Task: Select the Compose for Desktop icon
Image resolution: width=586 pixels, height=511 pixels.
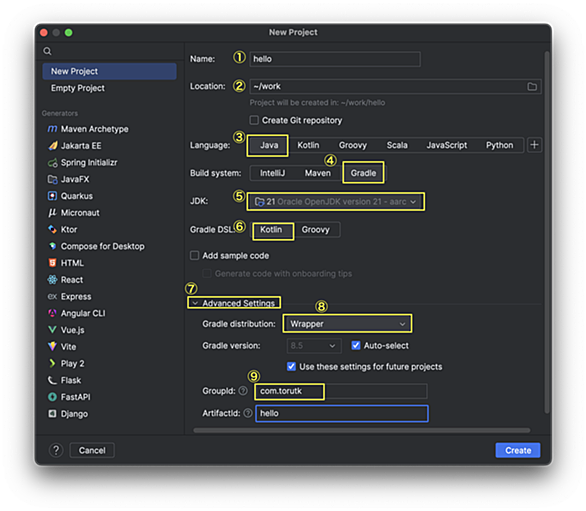Action: (52, 246)
